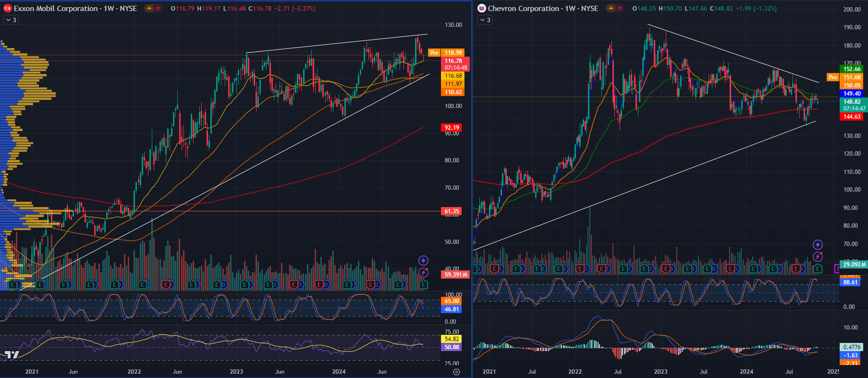This screenshot has width=868, height=378.
Task: Click the orange 65.00 stochastic label
Action: (x=451, y=301)
